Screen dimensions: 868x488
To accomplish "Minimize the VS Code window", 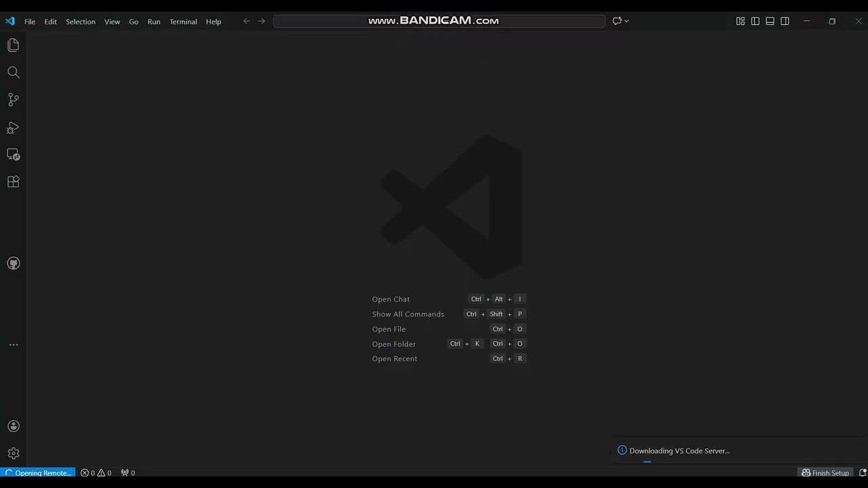I will (806, 21).
